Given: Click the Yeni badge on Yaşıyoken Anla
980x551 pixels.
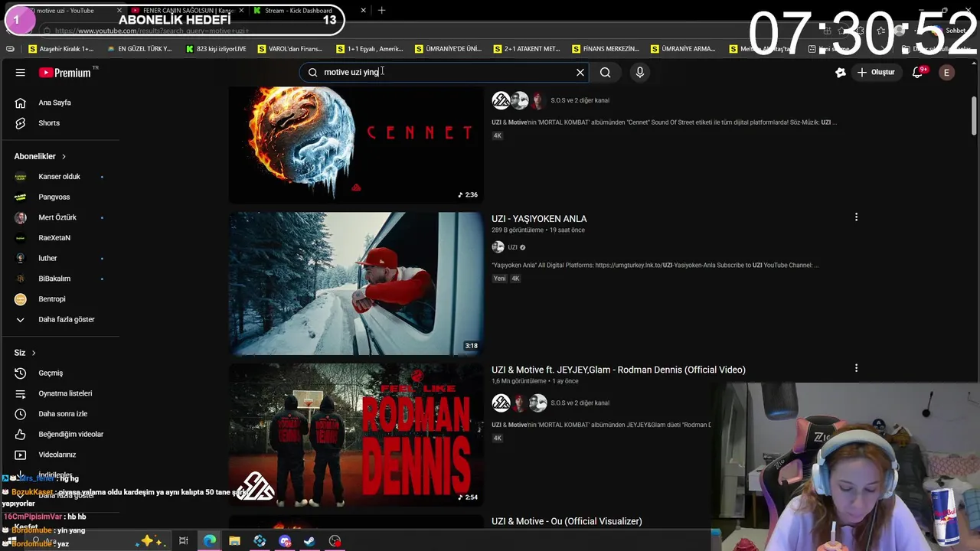Looking at the screenshot, I should click(499, 279).
